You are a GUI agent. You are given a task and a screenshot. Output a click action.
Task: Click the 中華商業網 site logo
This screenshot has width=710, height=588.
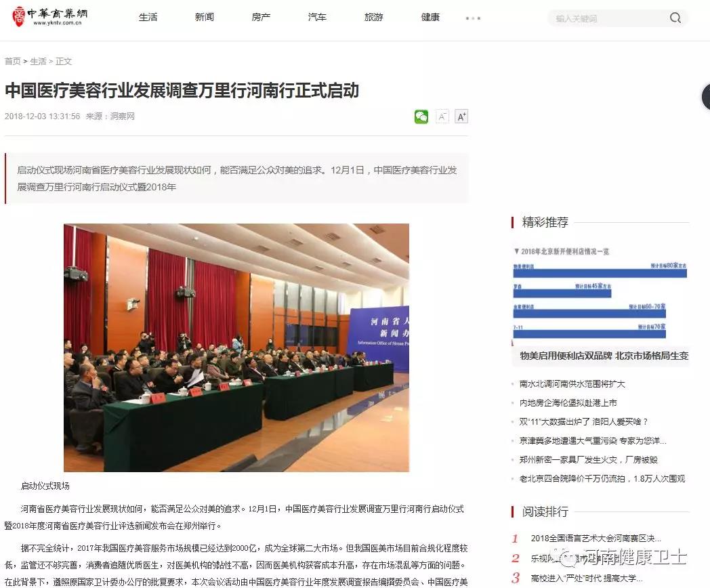pos(50,16)
